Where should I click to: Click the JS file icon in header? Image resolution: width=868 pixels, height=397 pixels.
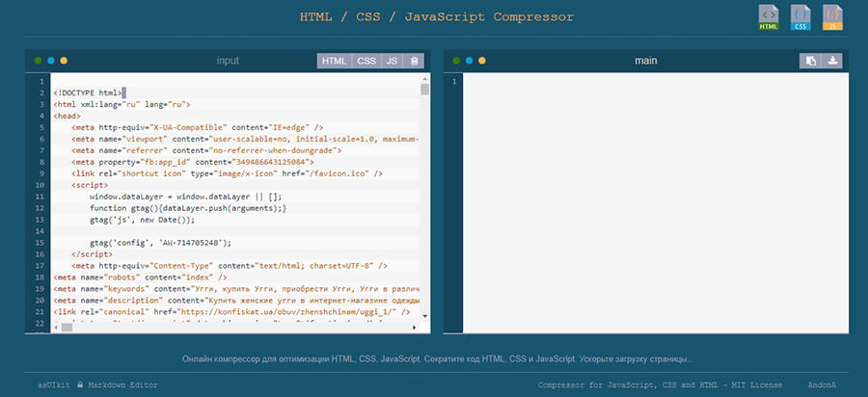pos(831,18)
